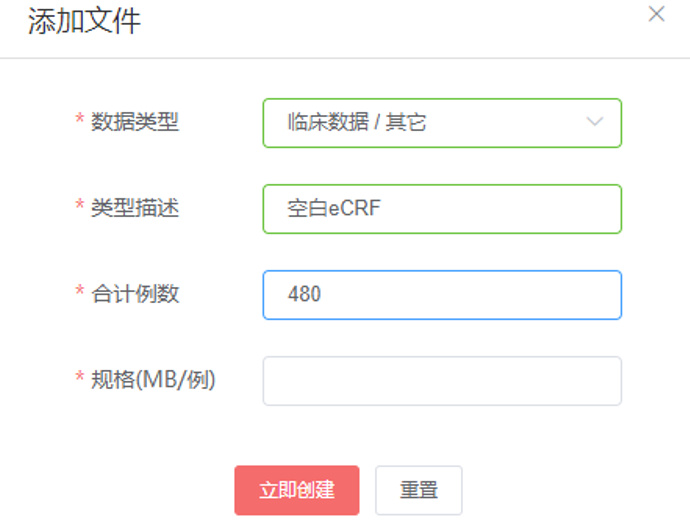Click the 添加文件 dialog title
This screenshot has width=690, height=531.
[84, 22]
